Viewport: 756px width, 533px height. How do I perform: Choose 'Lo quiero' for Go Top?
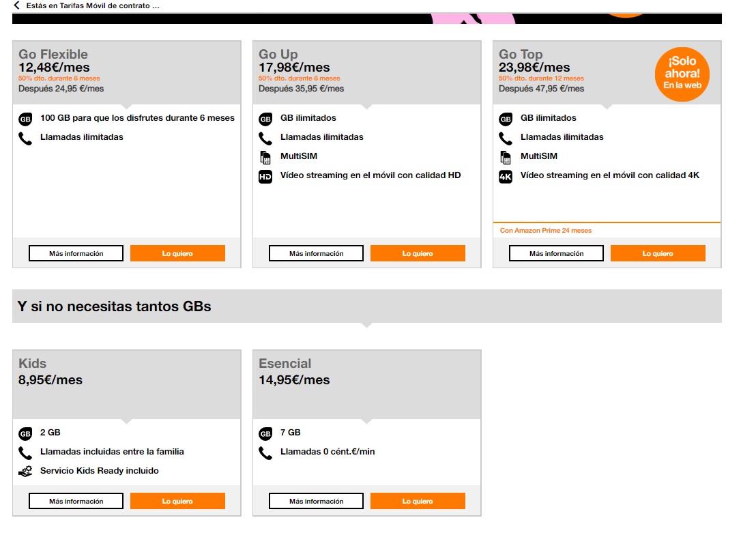[658, 253]
